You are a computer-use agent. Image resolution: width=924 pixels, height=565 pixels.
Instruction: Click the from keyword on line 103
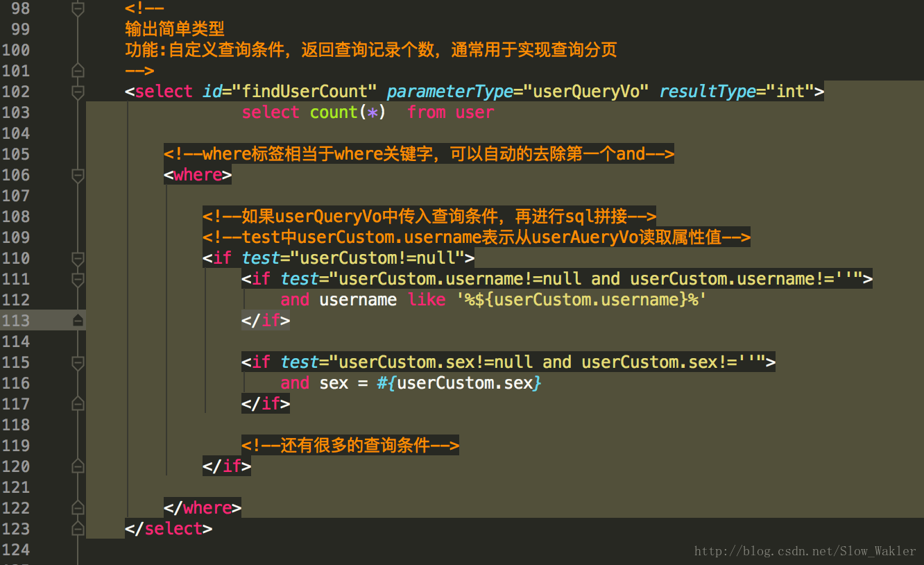pos(426,112)
